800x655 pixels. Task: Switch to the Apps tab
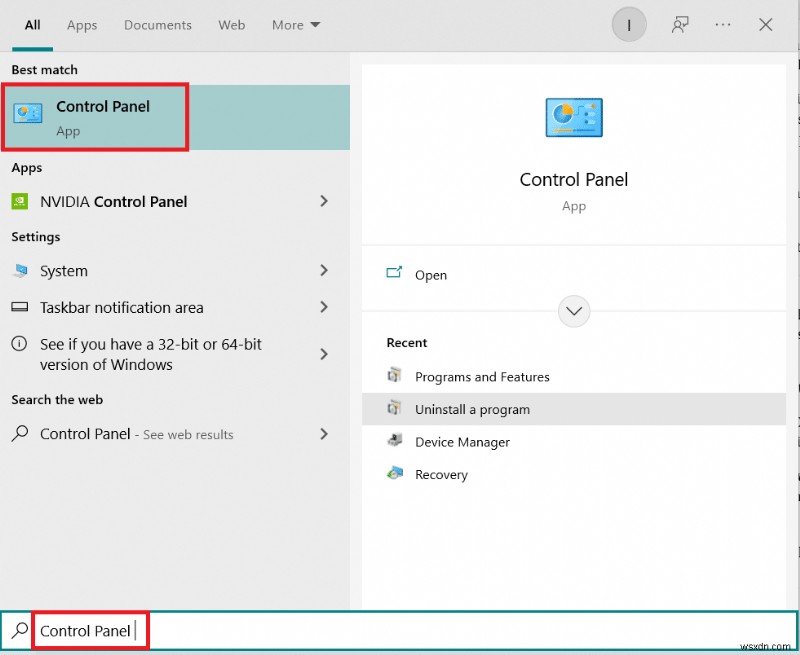(81, 25)
